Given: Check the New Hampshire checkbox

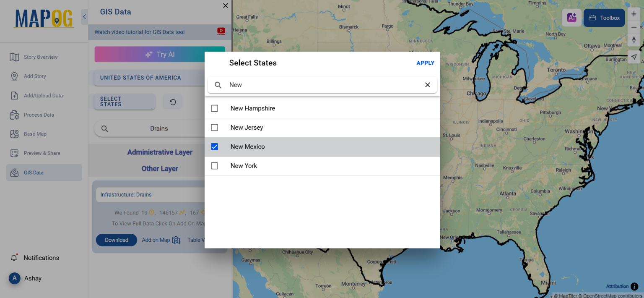Looking at the screenshot, I should (214, 108).
